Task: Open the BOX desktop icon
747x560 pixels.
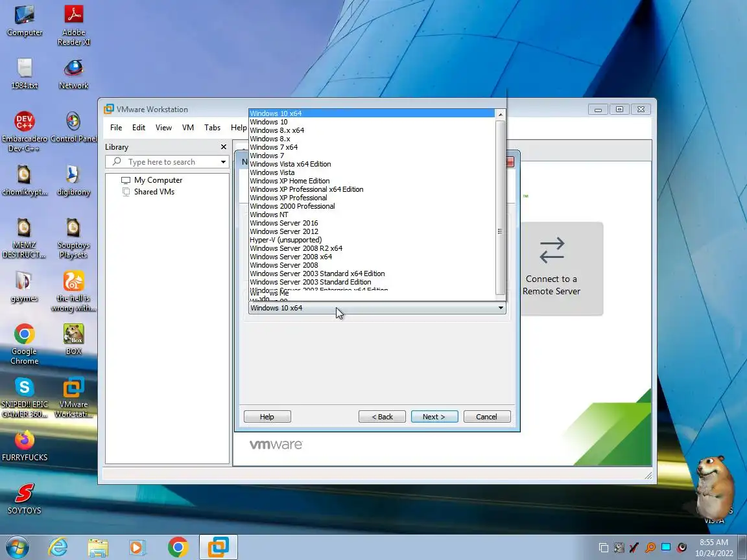Action: tap(74, 340)
